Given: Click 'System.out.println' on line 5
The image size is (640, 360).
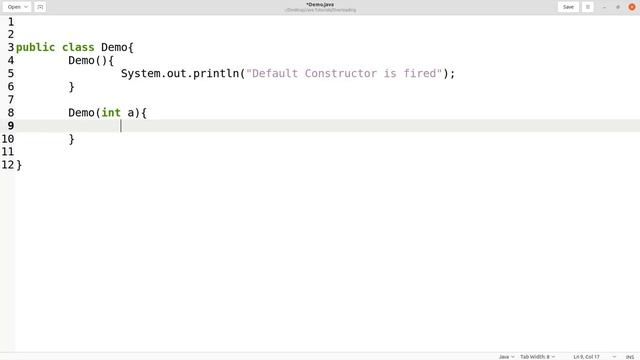Looking at the screenshot, I should click(x=180, y=73).
